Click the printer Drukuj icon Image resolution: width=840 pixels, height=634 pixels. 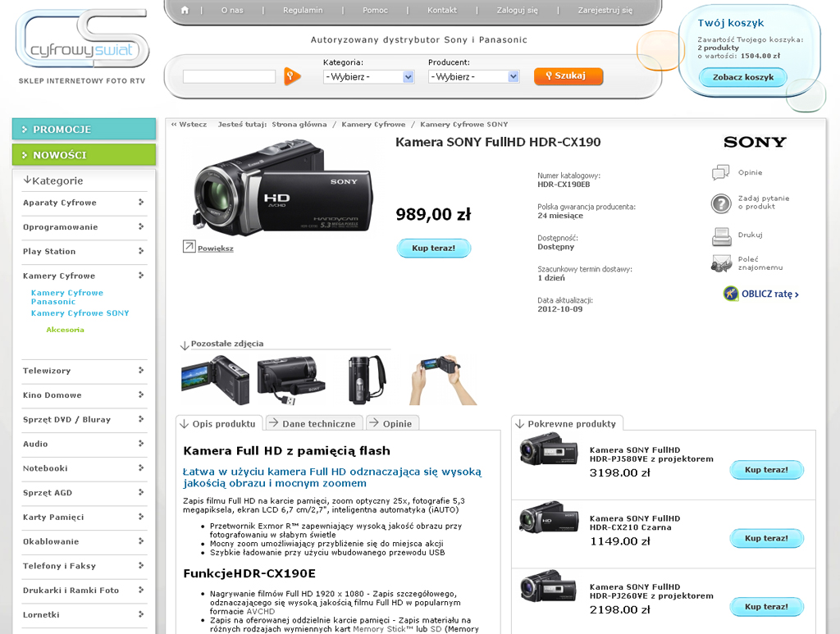pyautogui.click(x=721, y=236)
